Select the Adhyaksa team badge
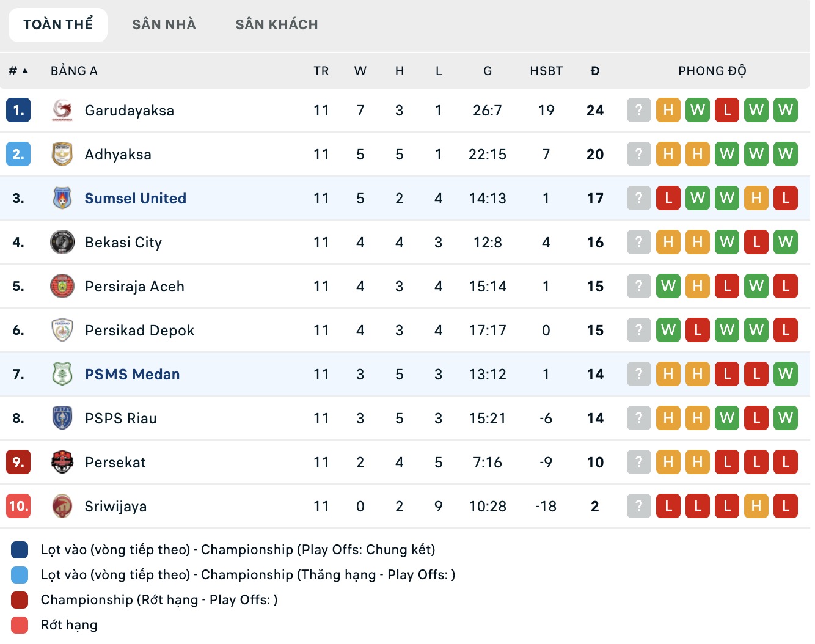The height and width of the screenshot is (644, 815). tap(62, 154)
